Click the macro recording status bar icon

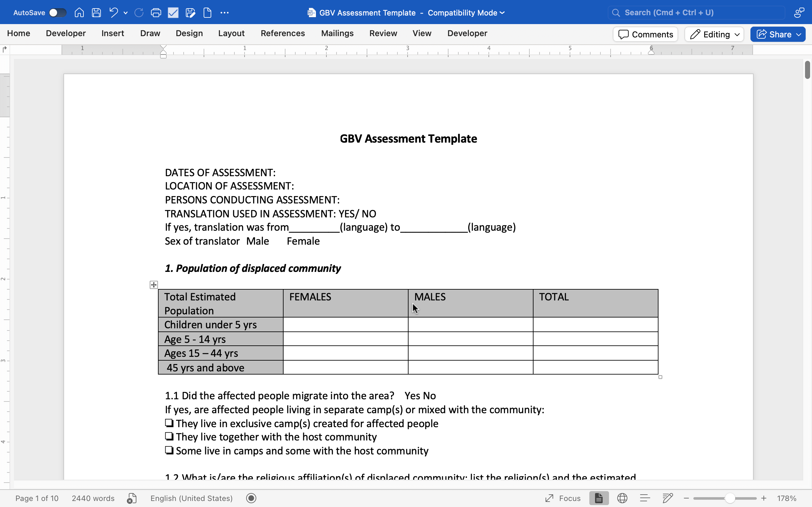[x=251, y=498]
